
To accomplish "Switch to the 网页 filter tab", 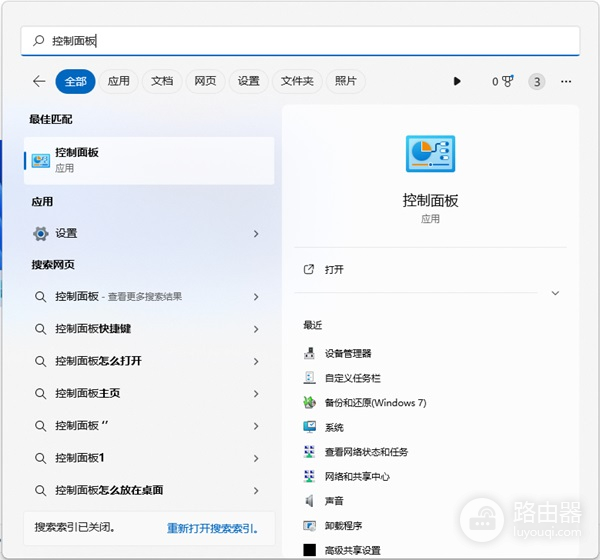I will (205, 82).
